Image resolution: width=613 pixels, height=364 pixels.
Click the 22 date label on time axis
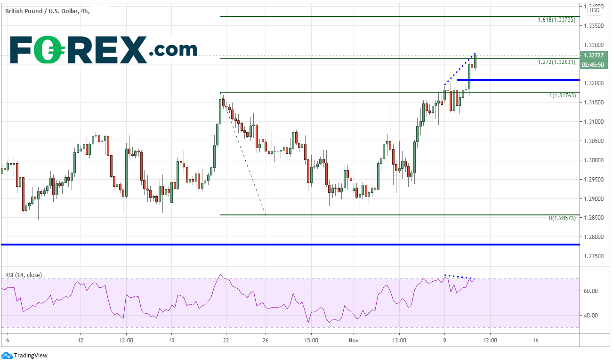tap(226, 340)
